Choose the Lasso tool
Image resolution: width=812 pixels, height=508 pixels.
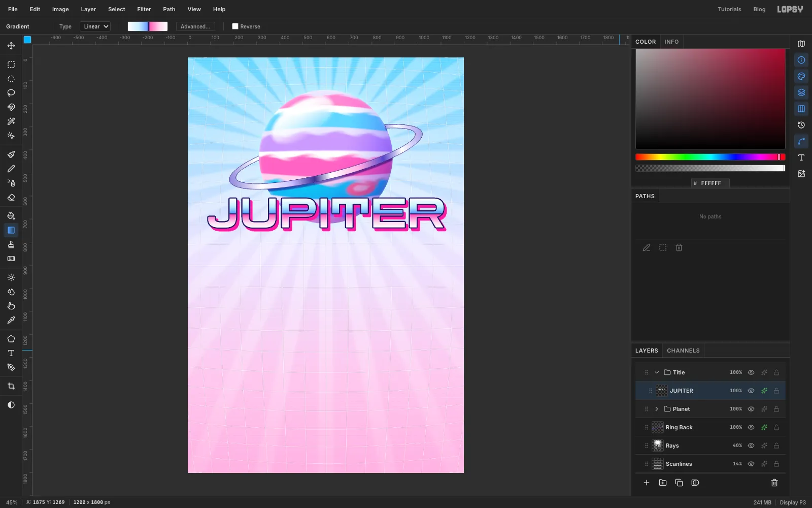pyautogui.click(x=11, y=93)
